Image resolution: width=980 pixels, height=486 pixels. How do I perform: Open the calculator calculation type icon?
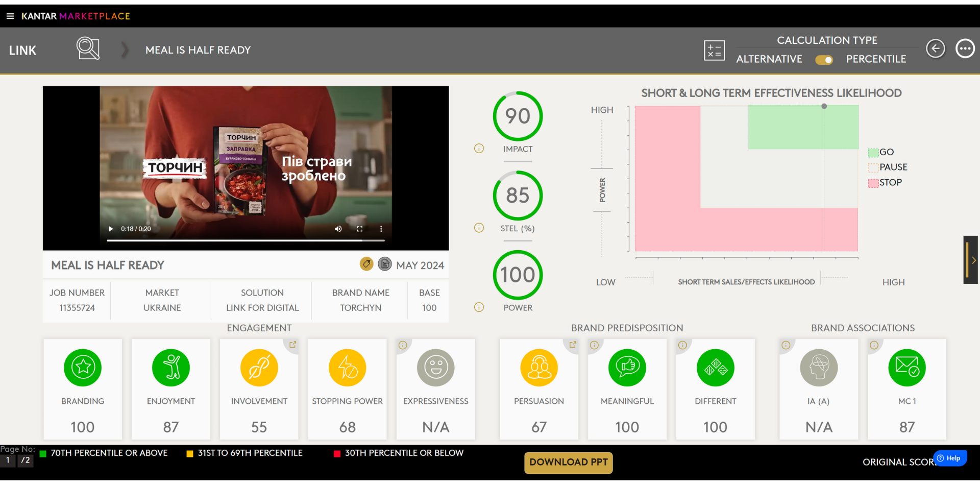click(714, 51)
